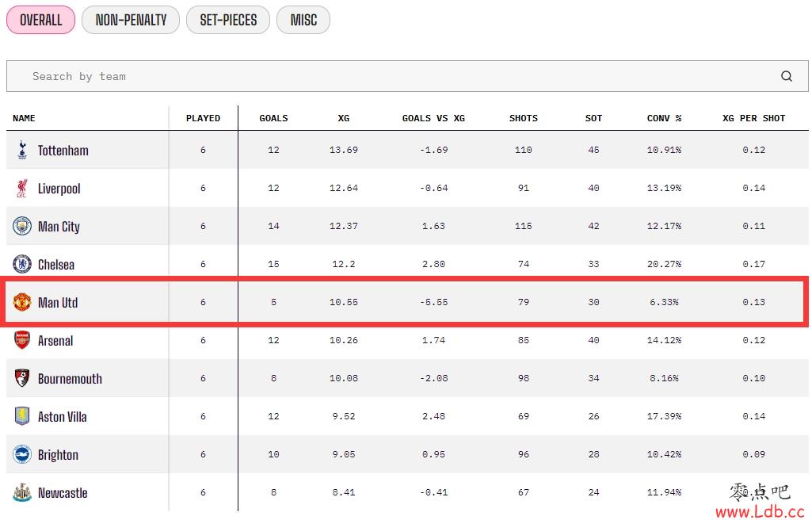The width and height of the screenshot is (812, 520).
Task: Select Newcastle's XG value 8.41
Action: 343,492
